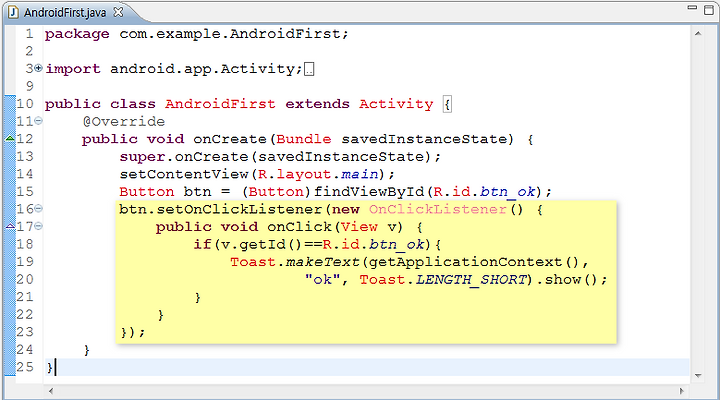Click 'Bundle' in the onCreate signature
Viewport: 720px width, 400px height.
pyautogui.click(x=304, y=139)
